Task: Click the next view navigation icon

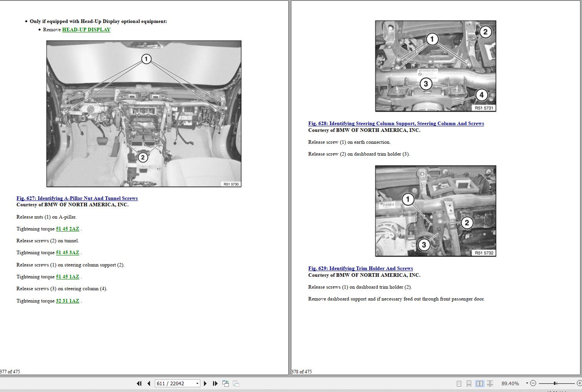Action: pos(236,383)
